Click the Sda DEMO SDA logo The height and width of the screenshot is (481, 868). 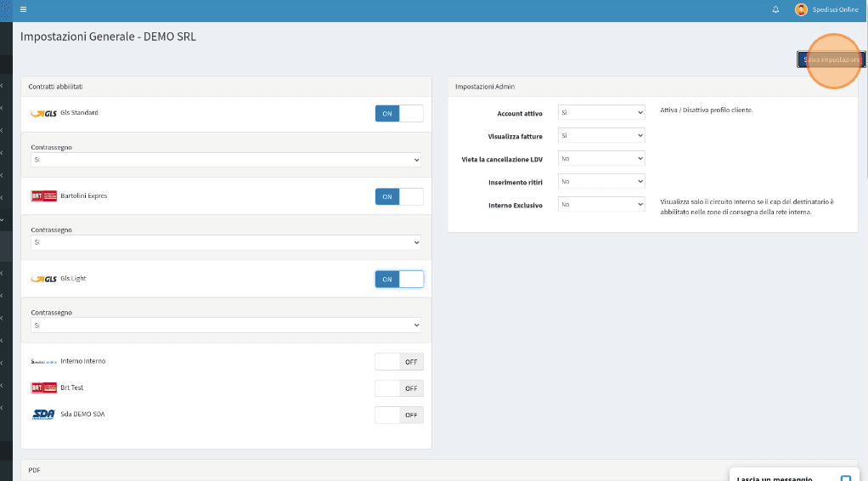point(43,415)
